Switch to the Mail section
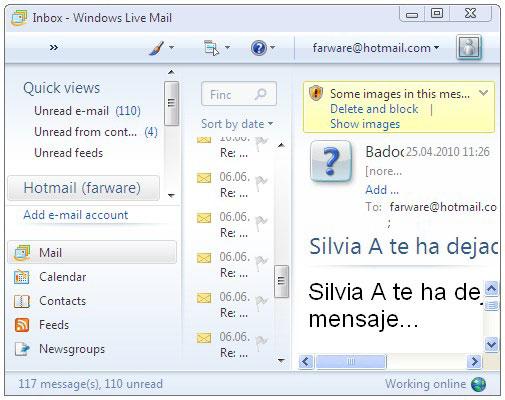 tap(92, 252)
